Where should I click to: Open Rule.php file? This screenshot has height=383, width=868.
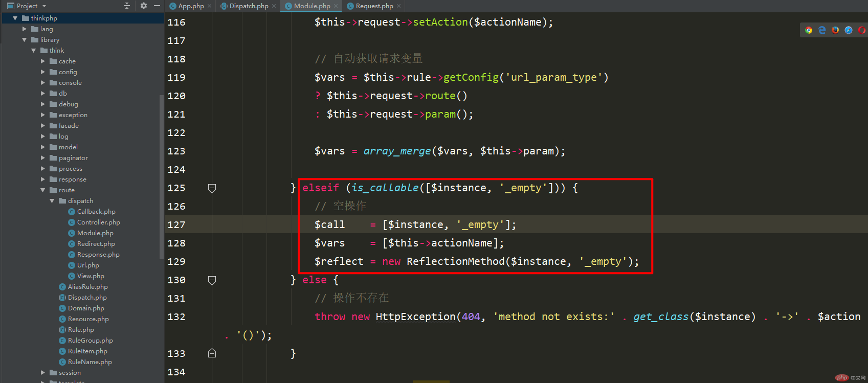[81, 329]
